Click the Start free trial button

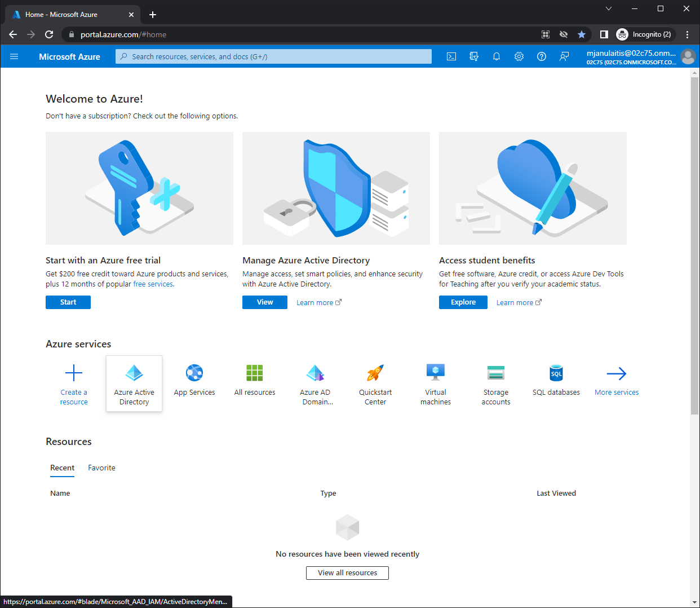[68, 302]
